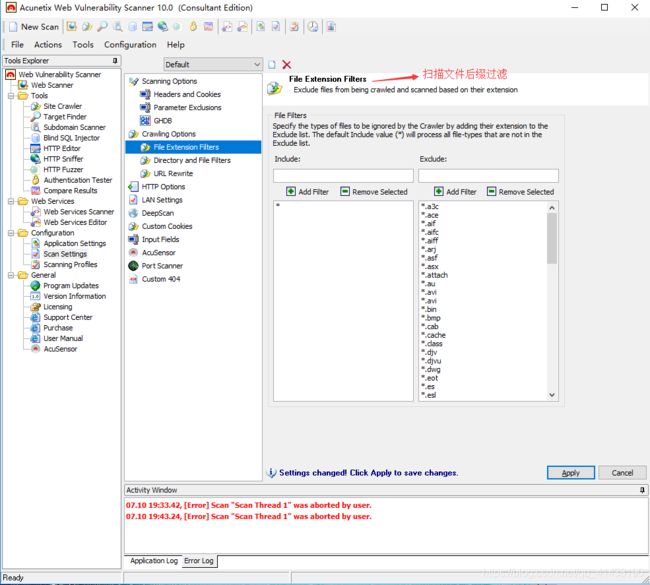
Task: Open Program Updates tree item
Action: (71, 286)
